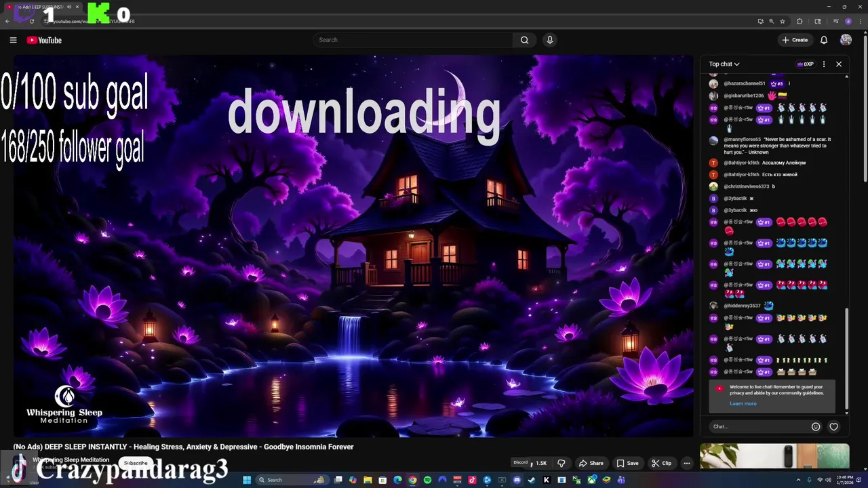Open the account avatar menu

[x=846, y=40]
